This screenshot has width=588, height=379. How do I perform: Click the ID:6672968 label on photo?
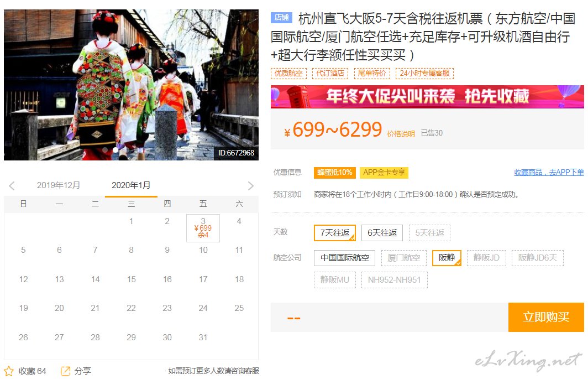click(x=237, y=153)
